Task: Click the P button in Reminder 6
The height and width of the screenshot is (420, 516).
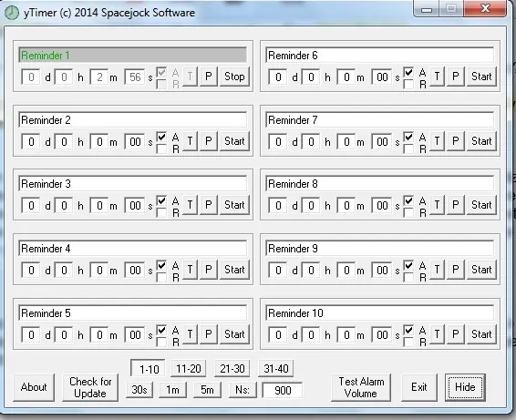Action: (456, 77)
